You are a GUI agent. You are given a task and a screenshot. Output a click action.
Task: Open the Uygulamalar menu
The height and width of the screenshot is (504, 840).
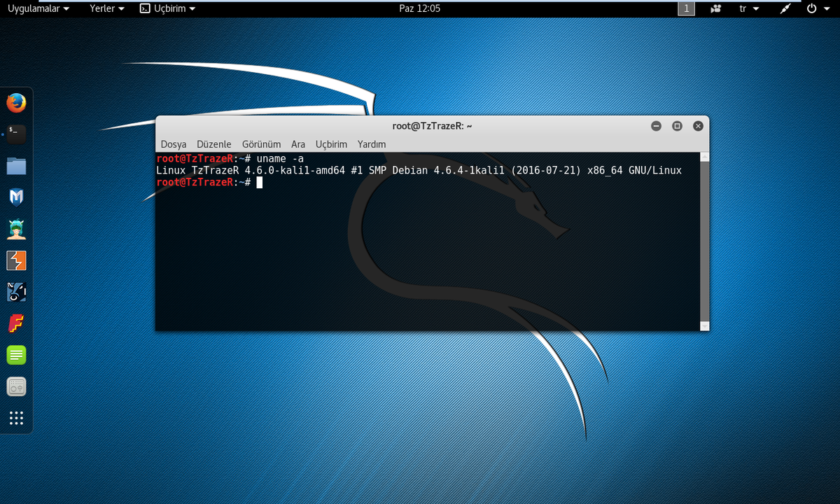tap(38, 8)
